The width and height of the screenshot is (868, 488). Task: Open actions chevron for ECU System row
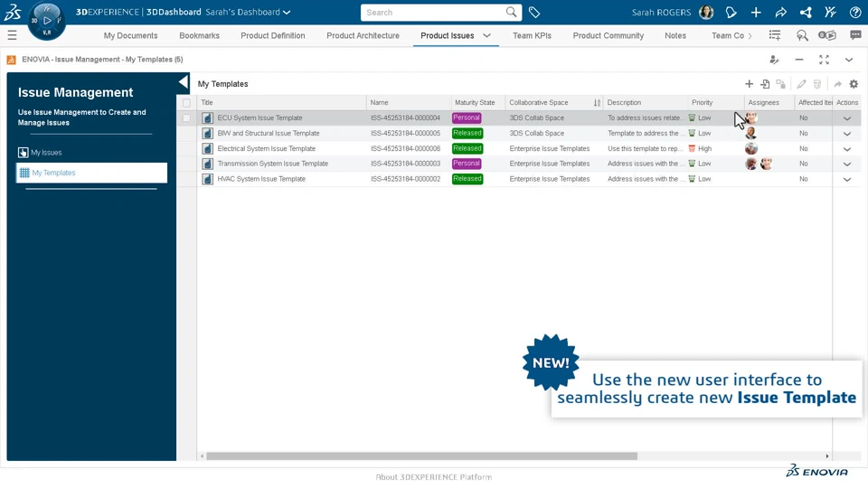tap(847, 118)
